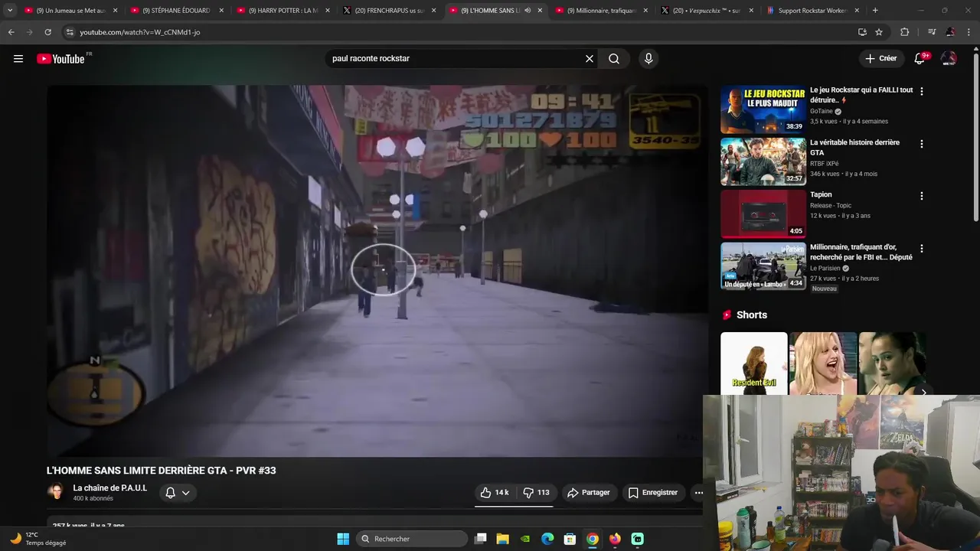Open account avatar menu on YouTube
The width and height of the screenshot is (980, 551).
point(949,59)
